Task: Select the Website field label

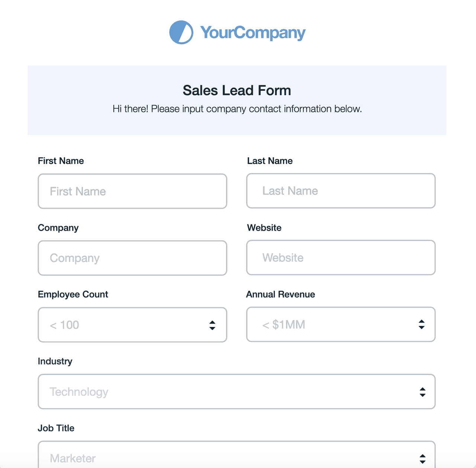Action: click(x=264, y=228)
